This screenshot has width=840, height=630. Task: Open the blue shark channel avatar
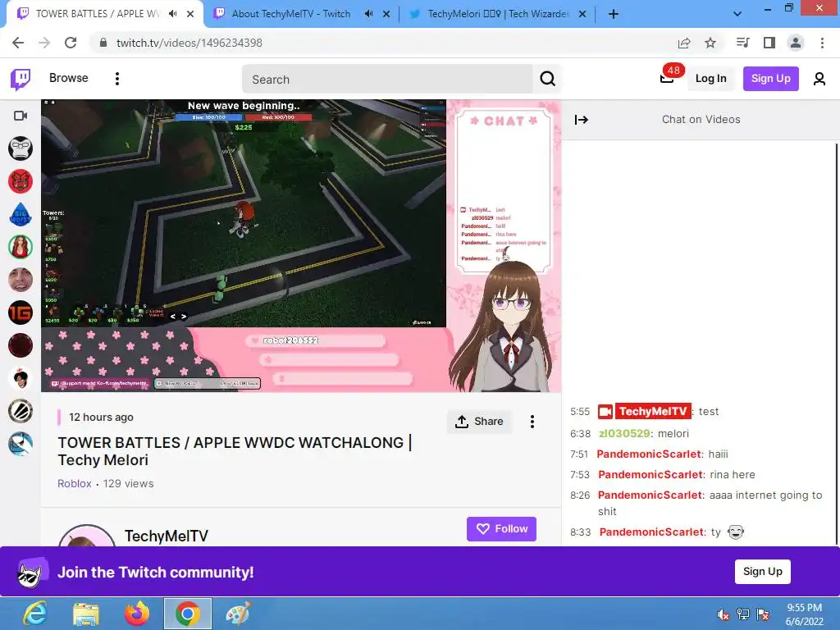(21, 444)
